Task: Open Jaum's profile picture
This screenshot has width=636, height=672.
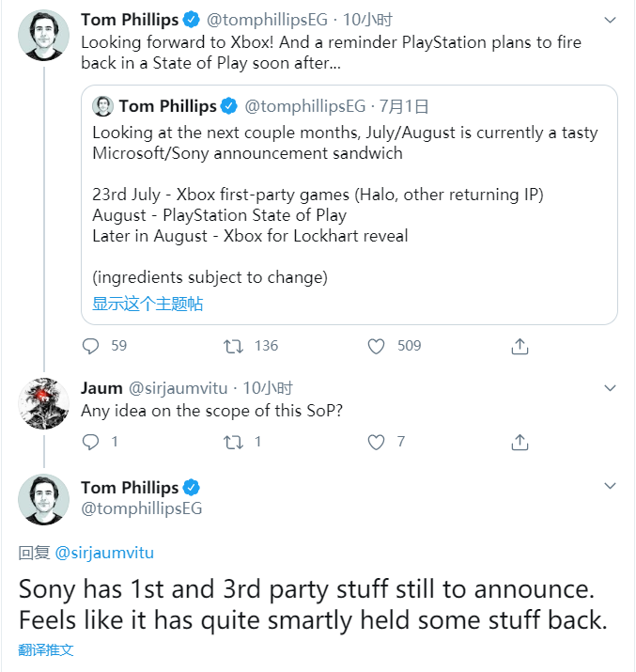Action: (x=44, y=403)
